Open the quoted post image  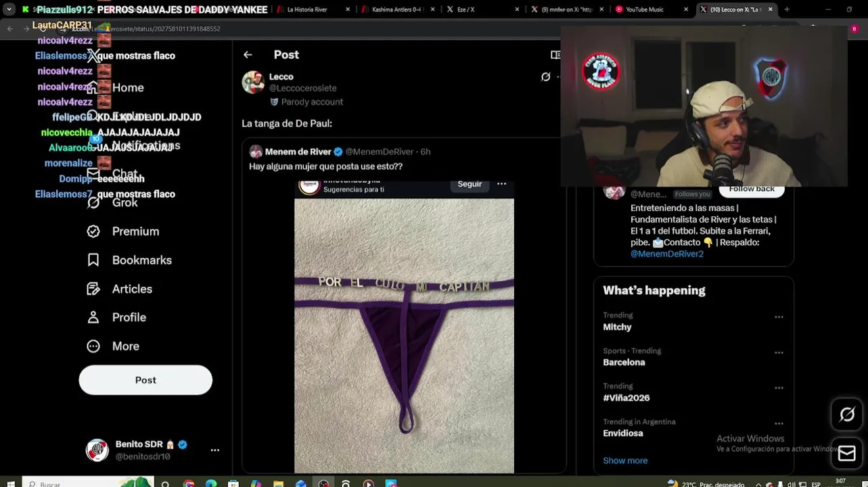point(404,327)
